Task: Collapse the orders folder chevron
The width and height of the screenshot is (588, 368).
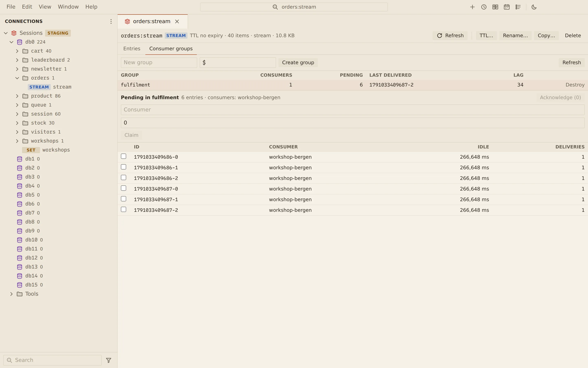Action: point(17,78)
